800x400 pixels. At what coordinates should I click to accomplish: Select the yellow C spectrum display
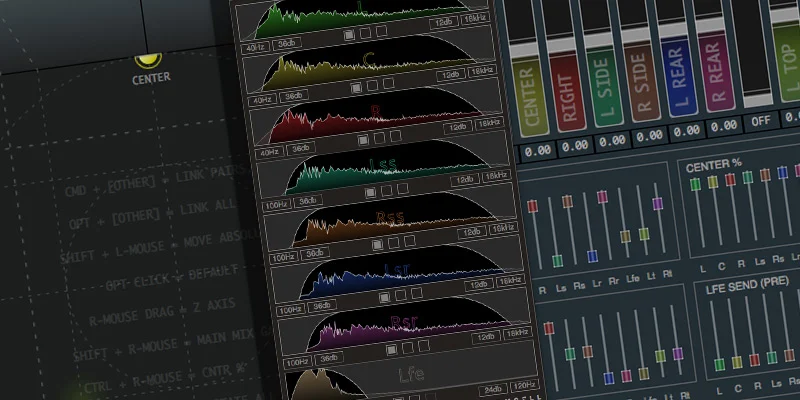[x=367, y=64]
